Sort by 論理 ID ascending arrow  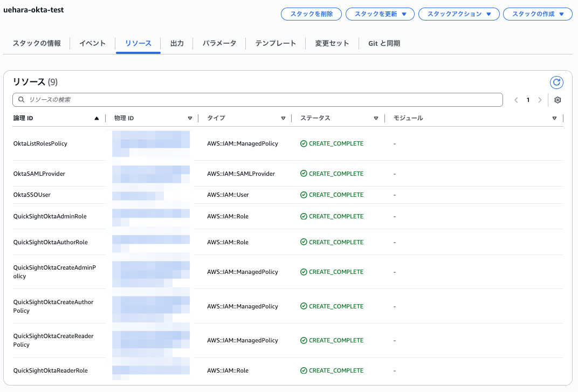97,118
